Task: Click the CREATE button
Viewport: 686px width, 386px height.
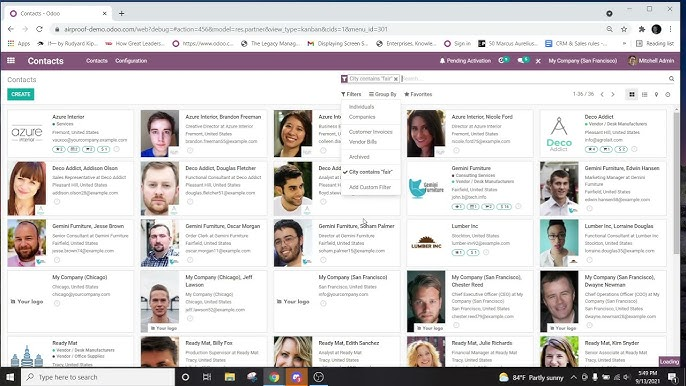Action: (x=21, y=94)
